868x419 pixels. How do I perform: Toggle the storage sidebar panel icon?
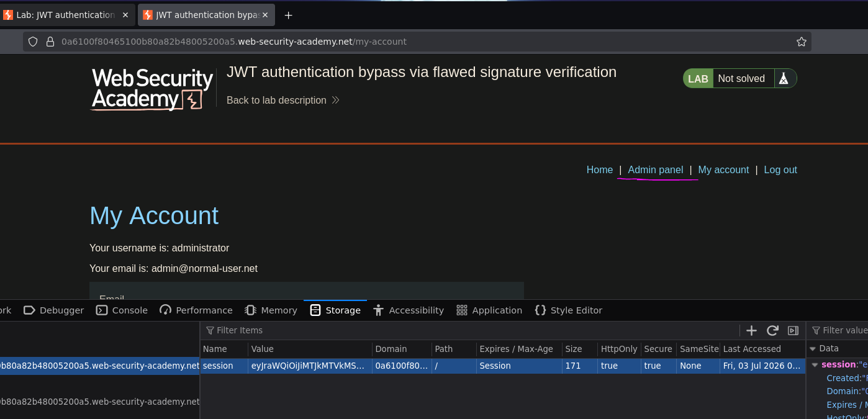point(793,330)
